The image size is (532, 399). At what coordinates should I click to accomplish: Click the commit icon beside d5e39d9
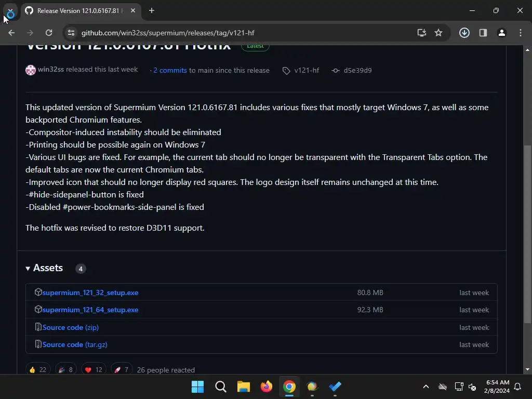click(x=336, y=71)
